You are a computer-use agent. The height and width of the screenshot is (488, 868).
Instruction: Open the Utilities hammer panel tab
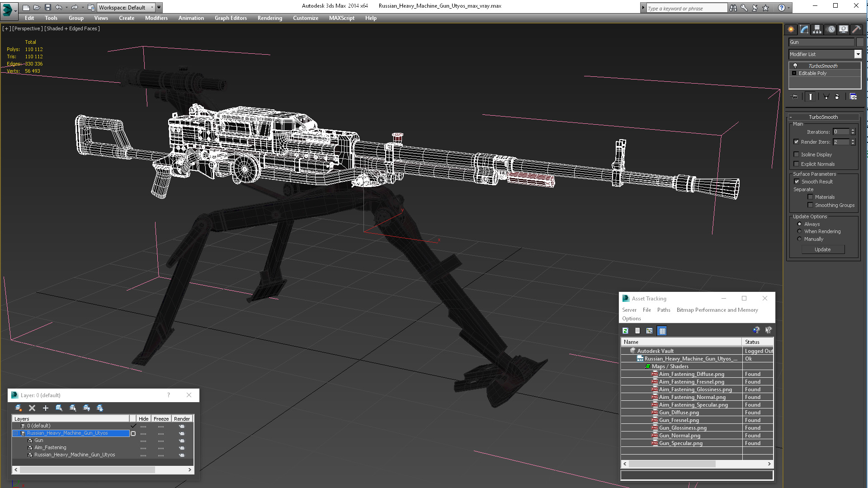856,29
